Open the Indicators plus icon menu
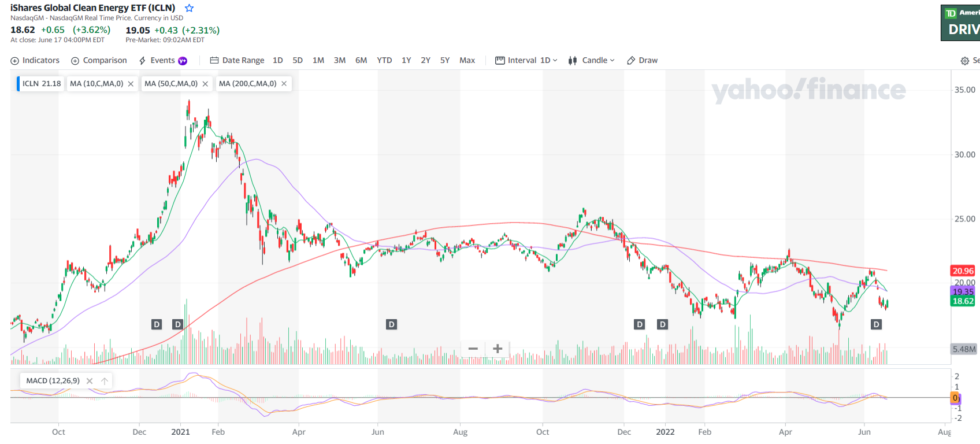 (x=15, y=61)
